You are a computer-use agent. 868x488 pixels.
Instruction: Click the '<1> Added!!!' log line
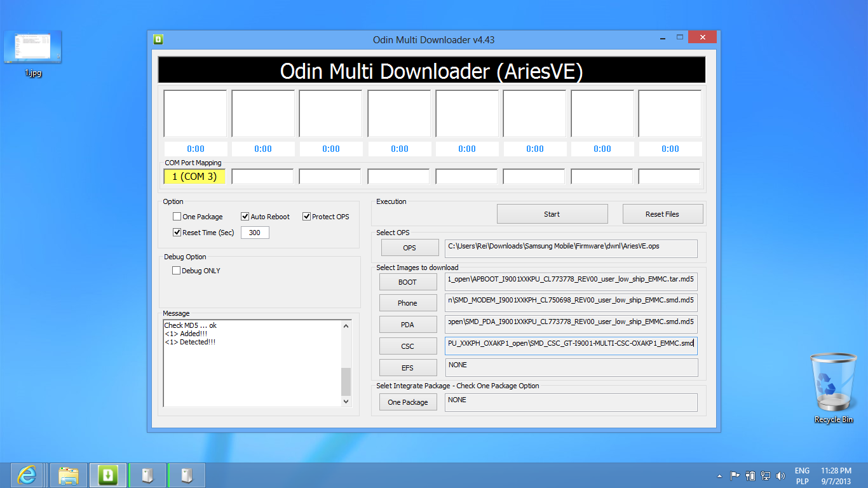click(186, 334)
